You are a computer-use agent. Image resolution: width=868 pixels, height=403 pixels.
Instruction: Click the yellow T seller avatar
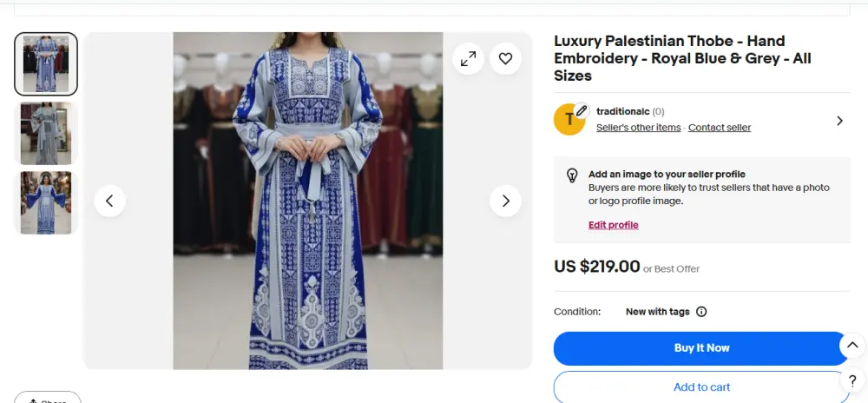[569, 120]
